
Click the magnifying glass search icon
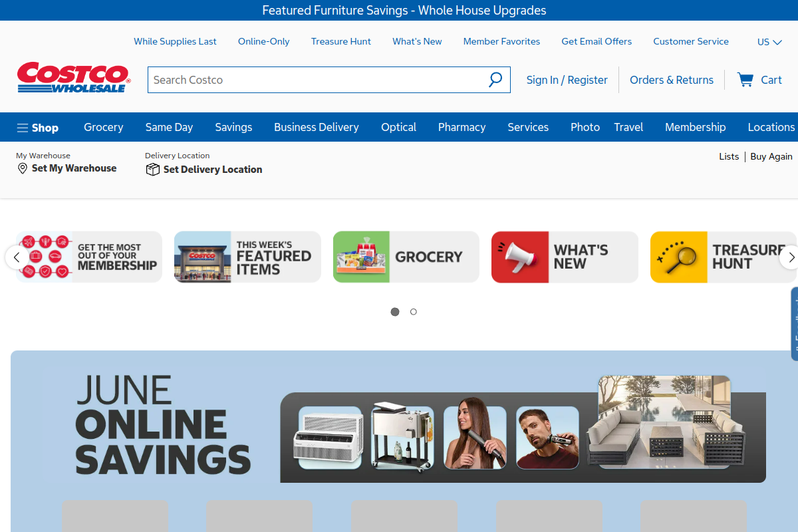point(495,80)
